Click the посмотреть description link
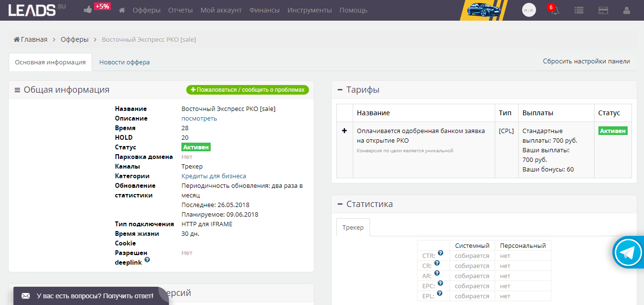The height and width of the screenshot is (305, 644). [x=199, y=118]
